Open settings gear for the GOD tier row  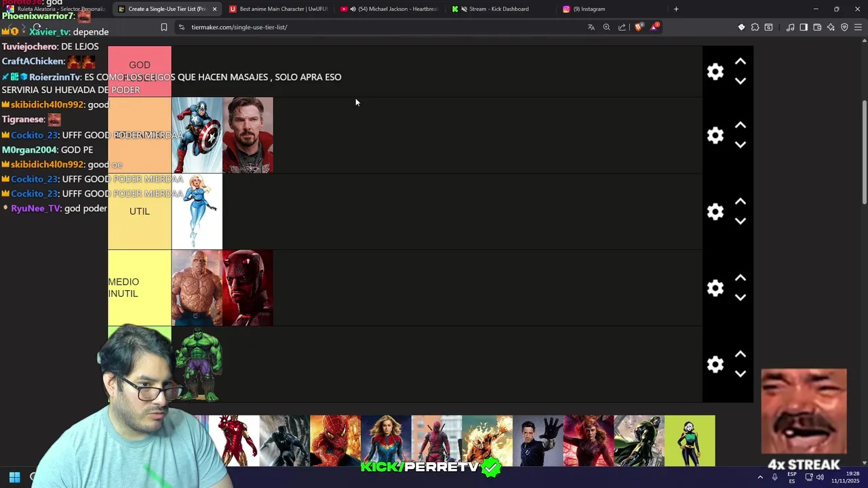point(715,72)
